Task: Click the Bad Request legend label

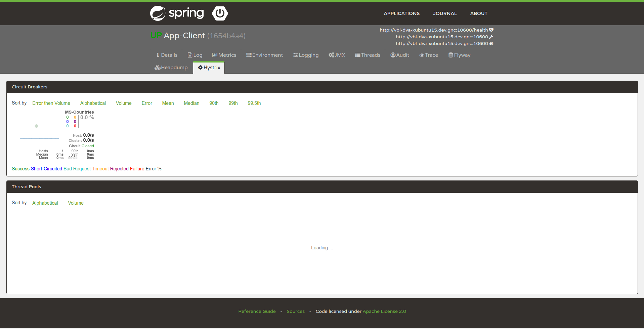Action: click(77, 169)
